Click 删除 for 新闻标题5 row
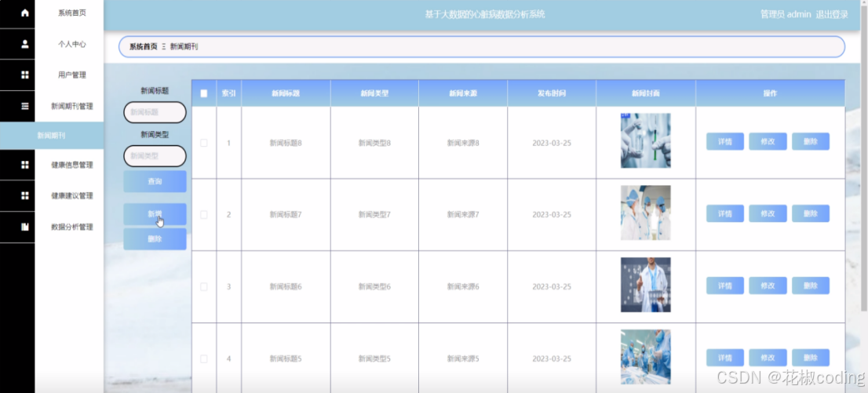The width and height of the screenshot is (868, 393). pyautogui.click(x=811, y=358)
